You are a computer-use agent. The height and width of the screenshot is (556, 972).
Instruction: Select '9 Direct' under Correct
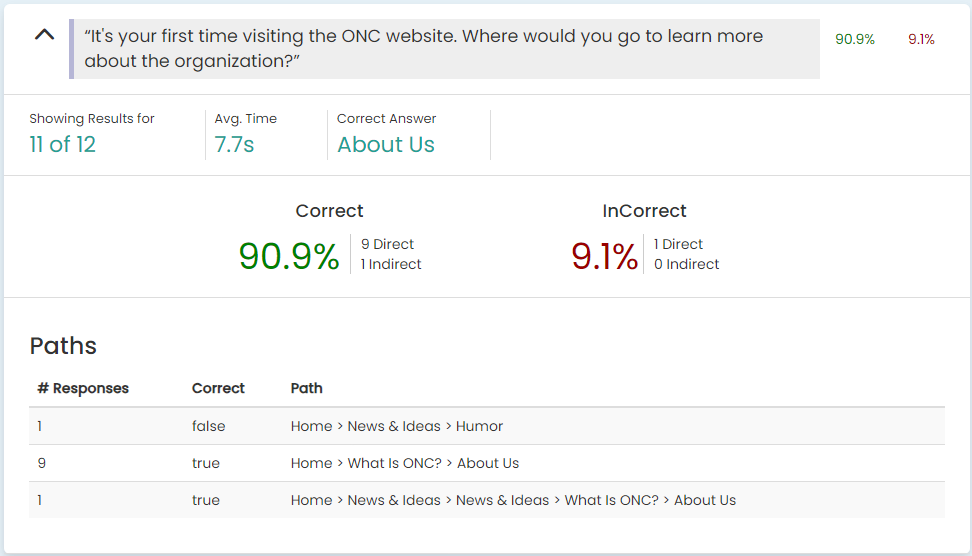coord(387,244)
